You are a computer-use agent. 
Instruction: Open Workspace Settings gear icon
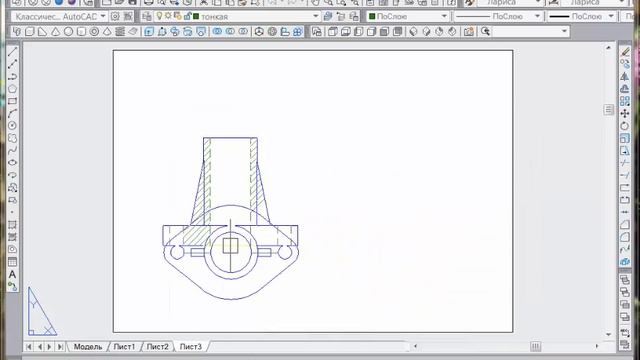click(116, 16)
